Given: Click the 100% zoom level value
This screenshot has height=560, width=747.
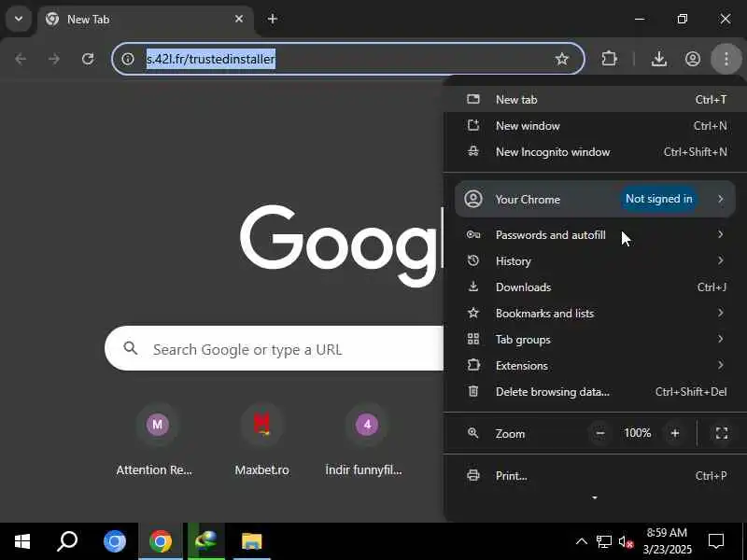Looking at the screenshot, I should 638,433.
